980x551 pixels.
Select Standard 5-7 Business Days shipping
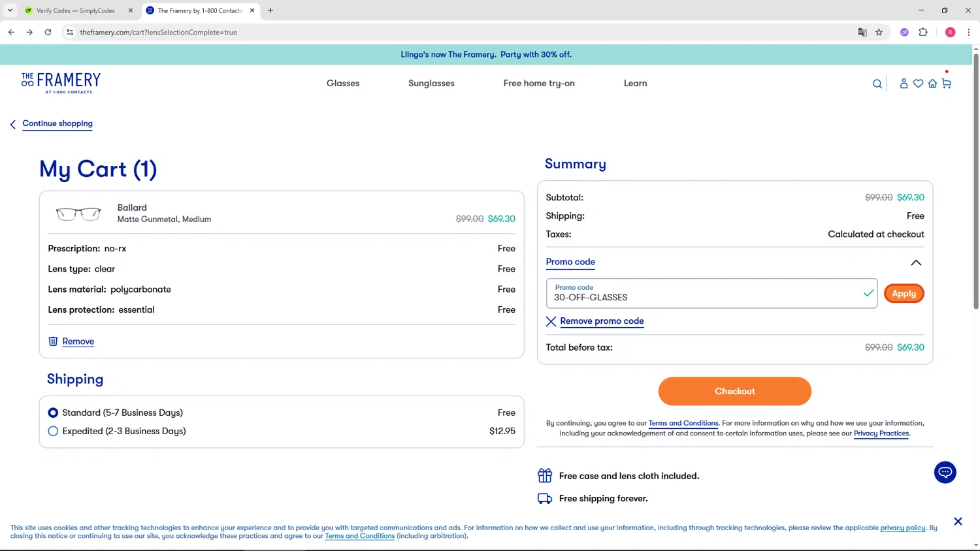click(x=53, y=413)
